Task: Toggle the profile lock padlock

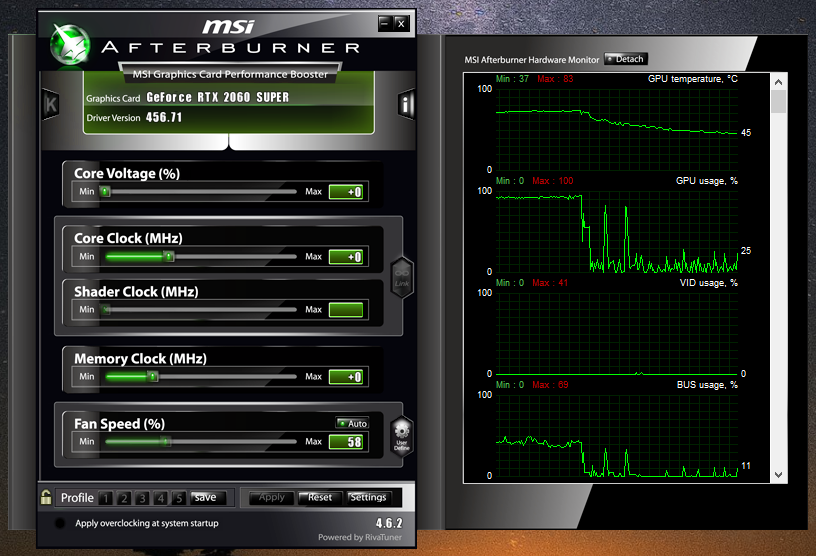Action: click(x=46, y=497)
